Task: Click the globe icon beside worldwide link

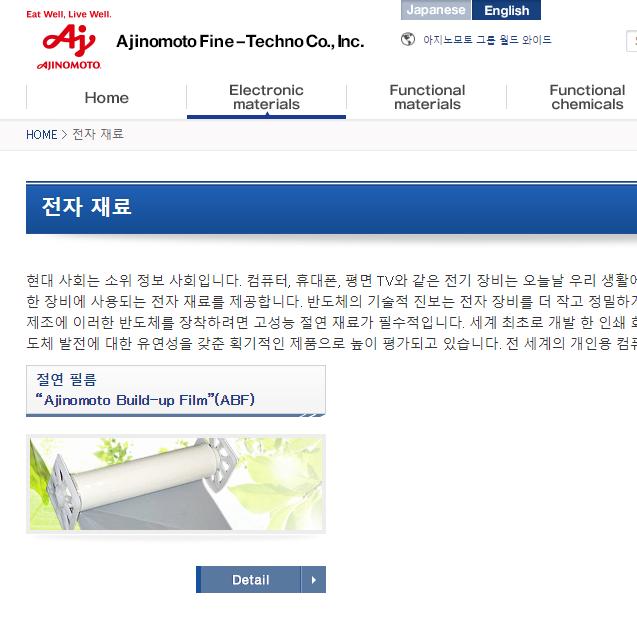Action: pyautogui.click(x=408, y=39)
